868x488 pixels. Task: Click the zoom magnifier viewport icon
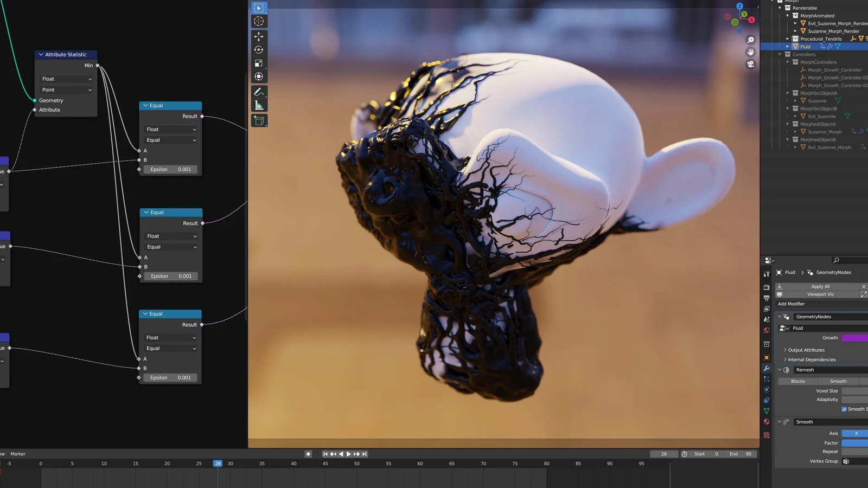(750, 40)
